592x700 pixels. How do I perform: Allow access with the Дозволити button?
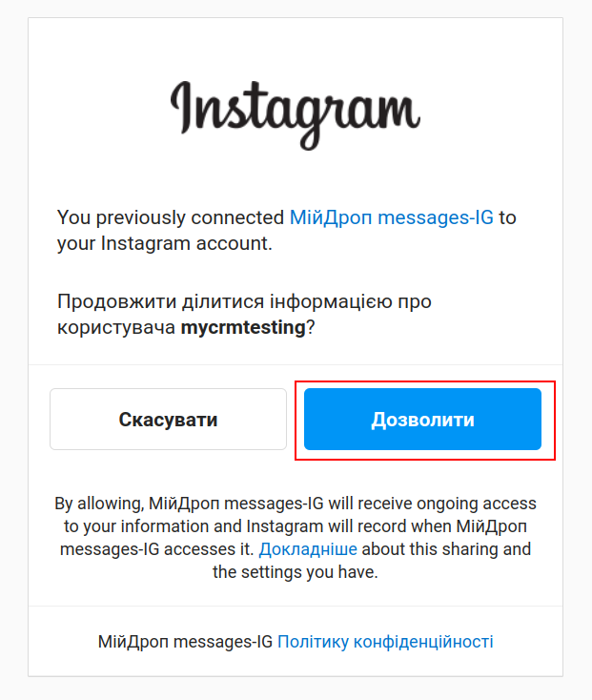coord(422,420)
